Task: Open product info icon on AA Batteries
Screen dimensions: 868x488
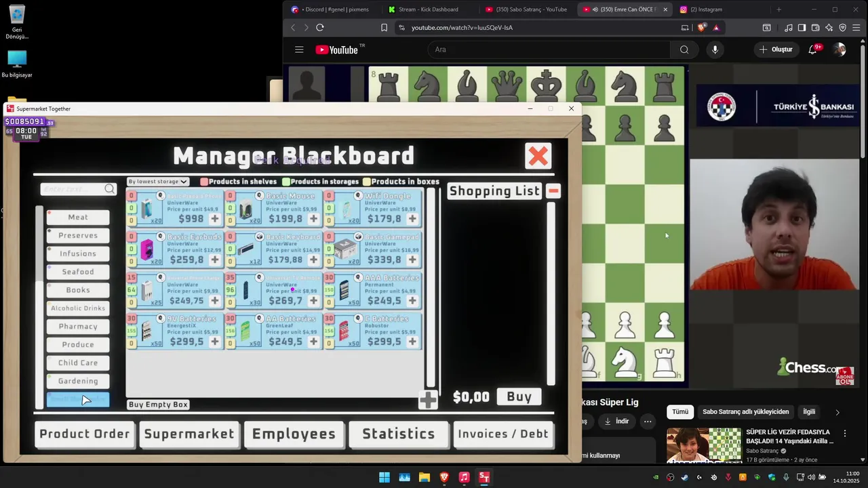Action: pos(259,319)
